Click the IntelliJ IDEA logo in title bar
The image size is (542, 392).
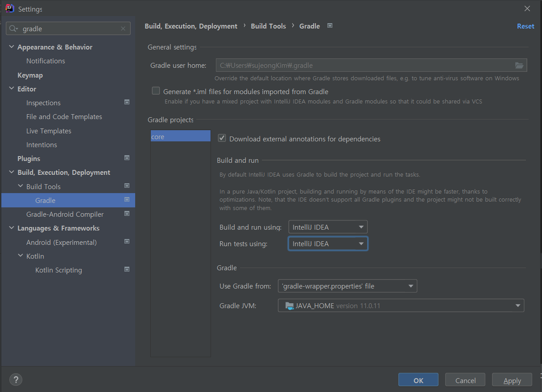[x=9, y=8]
